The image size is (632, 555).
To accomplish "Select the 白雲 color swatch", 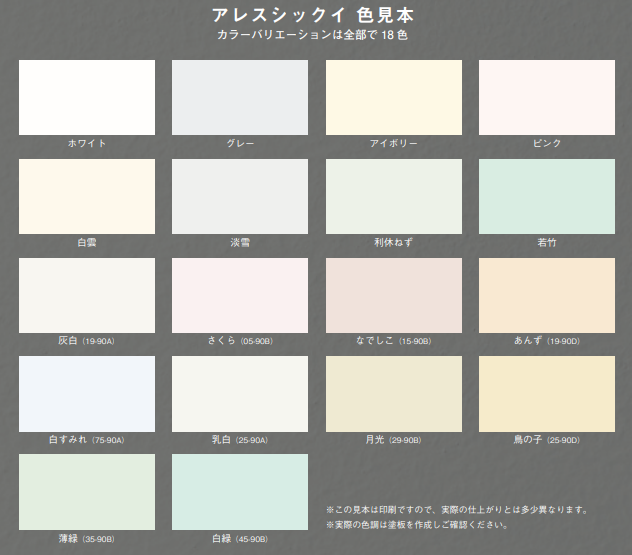I will point(87,196).
